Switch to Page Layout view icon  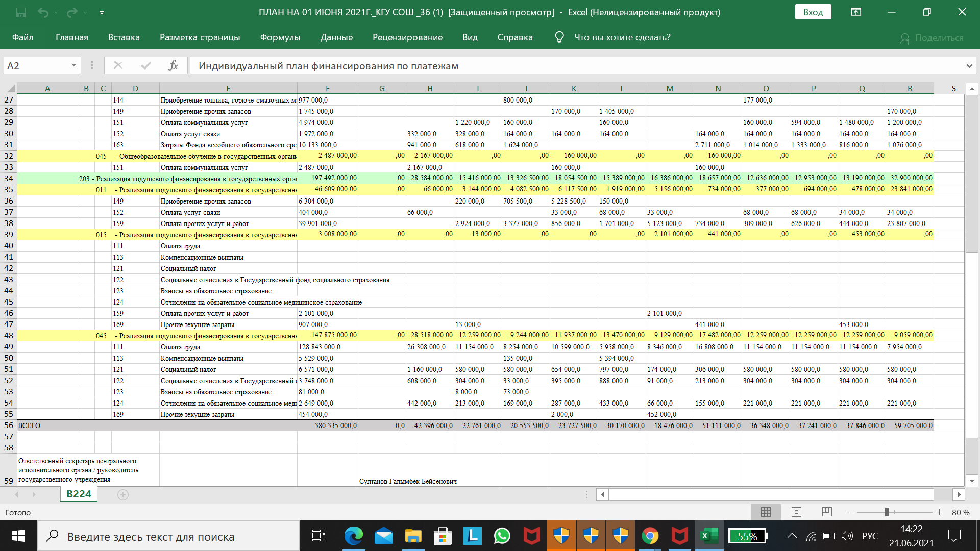(796, 512)
